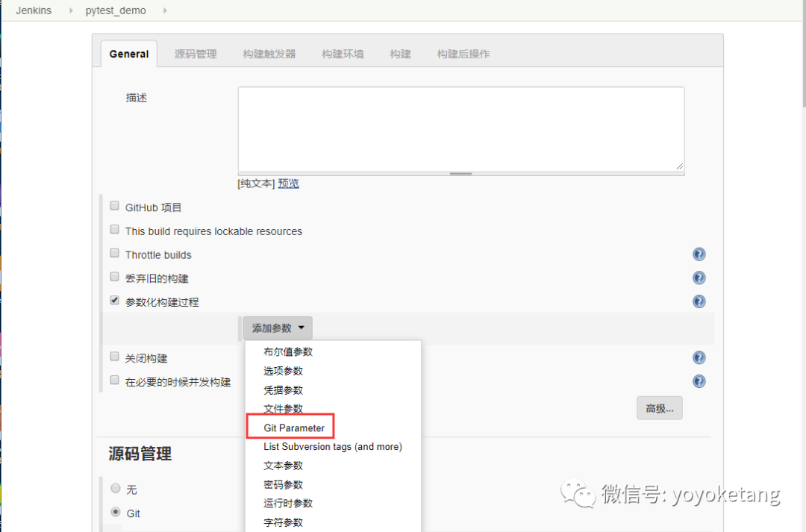Open the 添加参数 dropdown button
Image resolution: width=806 pixels, height=532 pixels.
pyautogui.click(x=278, y=328)
